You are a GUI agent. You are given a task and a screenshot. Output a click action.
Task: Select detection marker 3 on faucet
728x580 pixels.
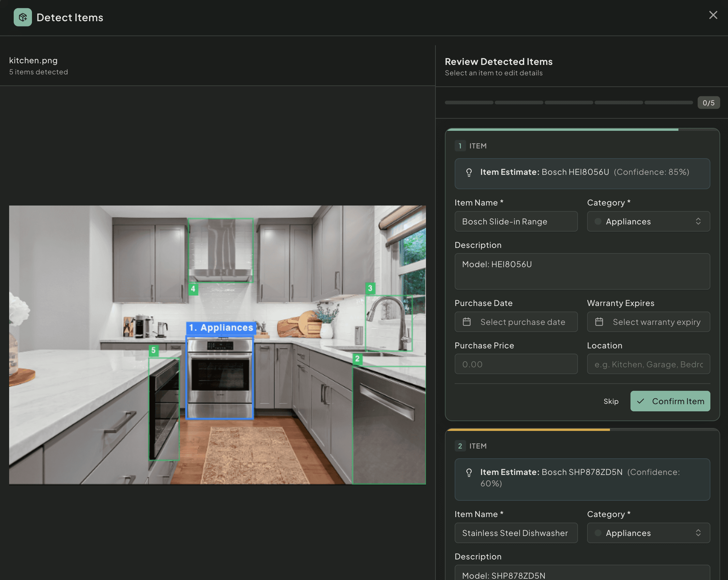(x=370, y=288)
